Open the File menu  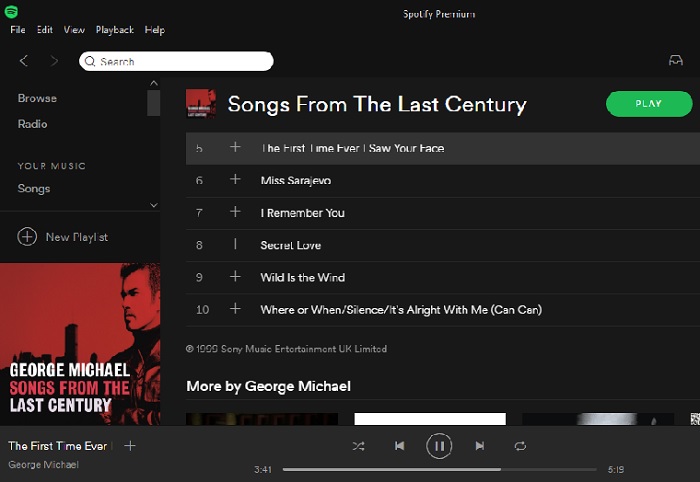coord(18,30)
